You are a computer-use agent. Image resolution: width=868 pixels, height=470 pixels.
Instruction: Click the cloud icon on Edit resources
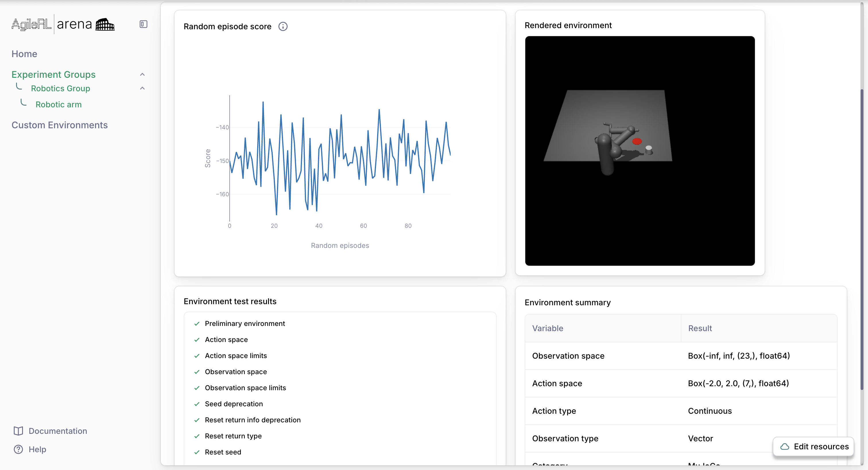pyautogui.click(x=785, y=447)
